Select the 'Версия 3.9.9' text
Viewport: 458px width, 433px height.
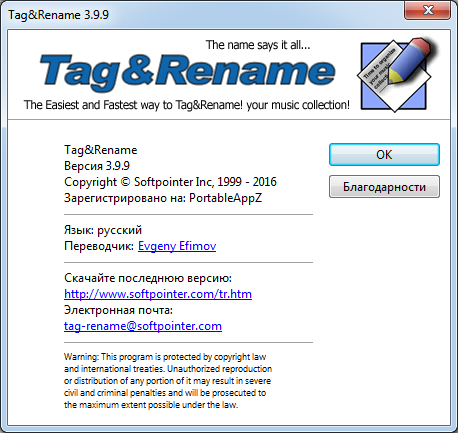[x=97, y=166]
